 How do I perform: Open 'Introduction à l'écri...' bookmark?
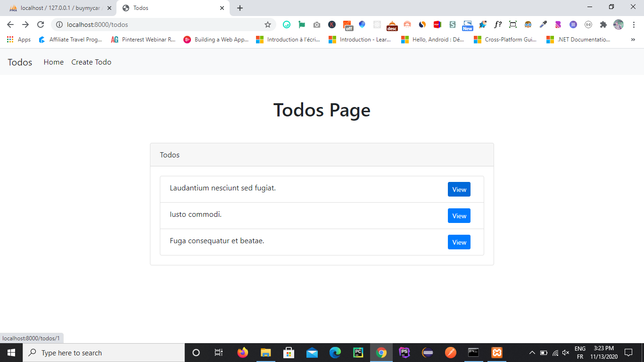289,40
